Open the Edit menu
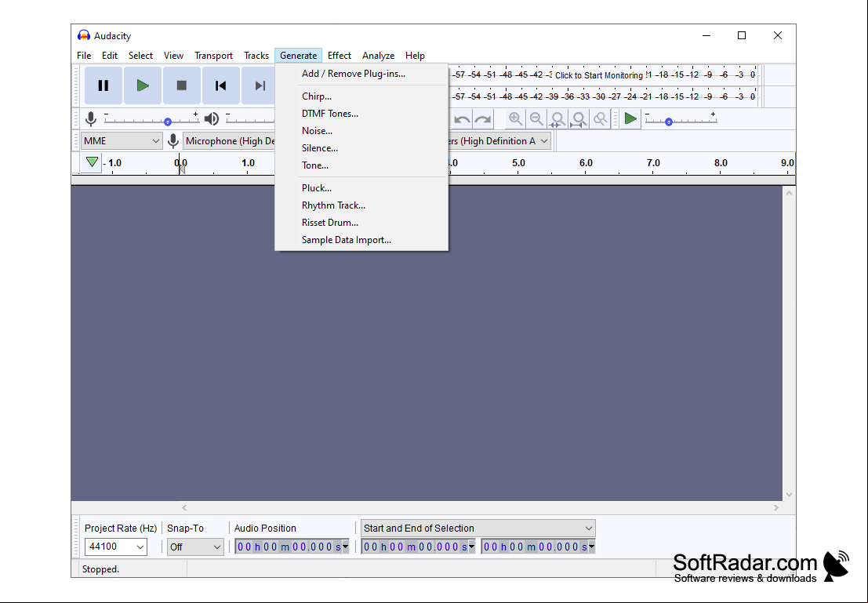The width and height of the screenshot is (868, 603). pyautogui.click(x=110, y=56)
